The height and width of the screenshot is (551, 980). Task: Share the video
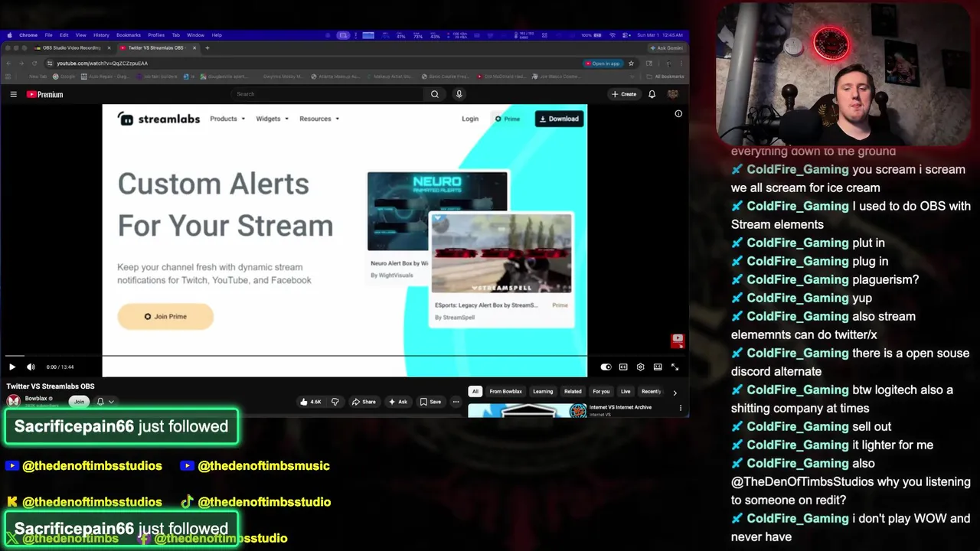pyautogui.click(x=364, y=402)
